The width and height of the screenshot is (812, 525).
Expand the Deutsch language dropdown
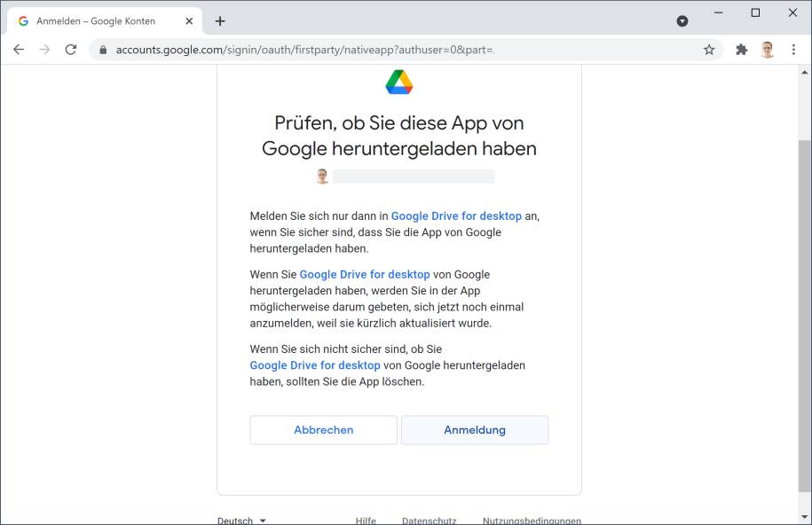point(241,521)
